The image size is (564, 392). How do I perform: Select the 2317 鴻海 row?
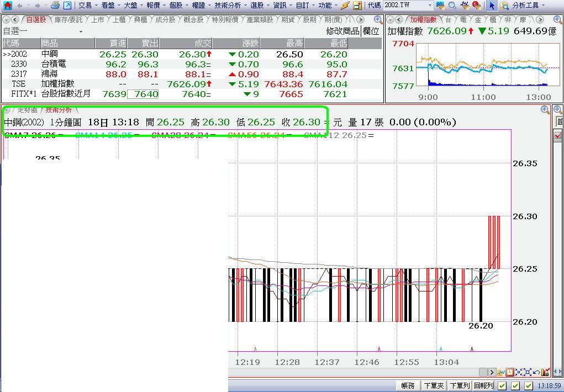pyautogui.click(x=192, y=74)
